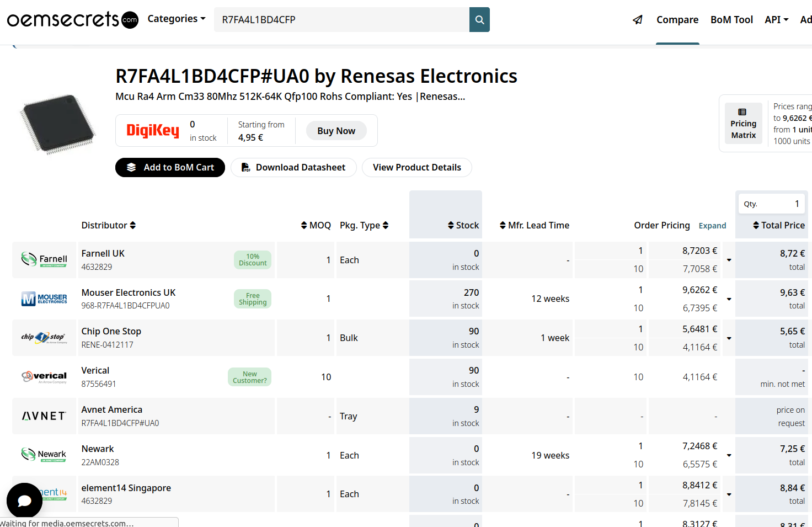Click Download Datasheet button

(x=293, y=167)
